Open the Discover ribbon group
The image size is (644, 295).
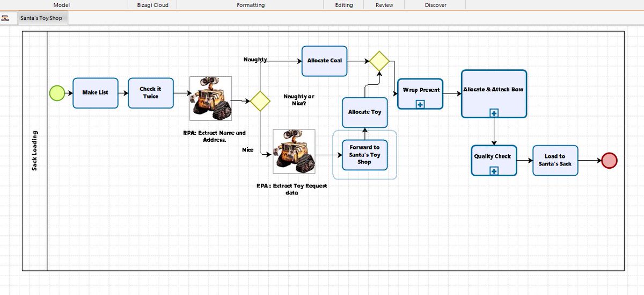435,5
